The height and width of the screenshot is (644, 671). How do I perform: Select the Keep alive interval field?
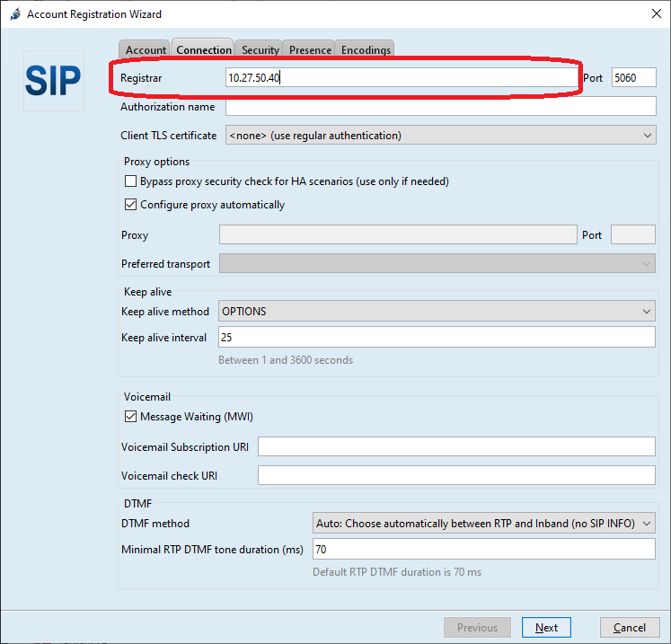(x=437, y=338)
